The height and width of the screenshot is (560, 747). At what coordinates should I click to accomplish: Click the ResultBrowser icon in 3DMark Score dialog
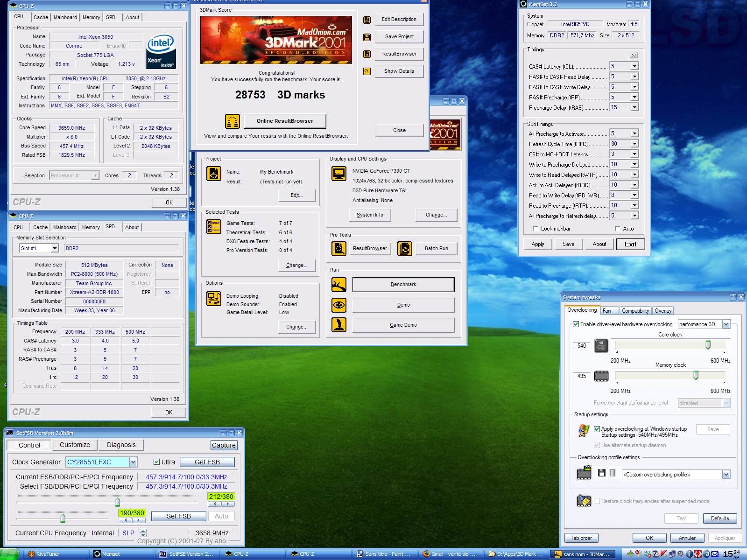click(367, 54)
